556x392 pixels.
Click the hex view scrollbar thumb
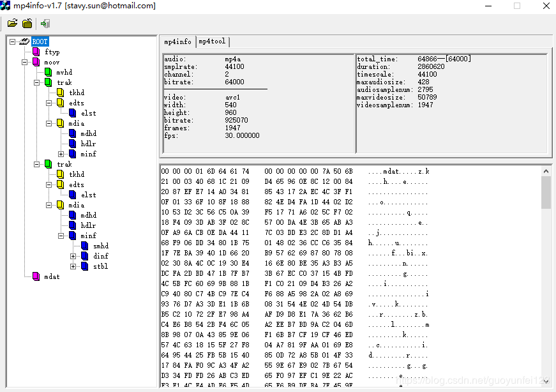546,193
